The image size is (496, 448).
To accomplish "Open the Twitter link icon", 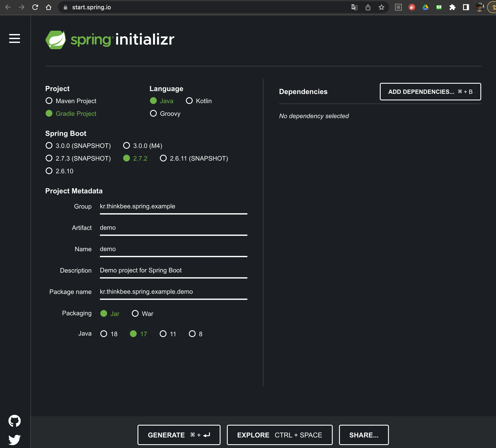I will (15, 440).
